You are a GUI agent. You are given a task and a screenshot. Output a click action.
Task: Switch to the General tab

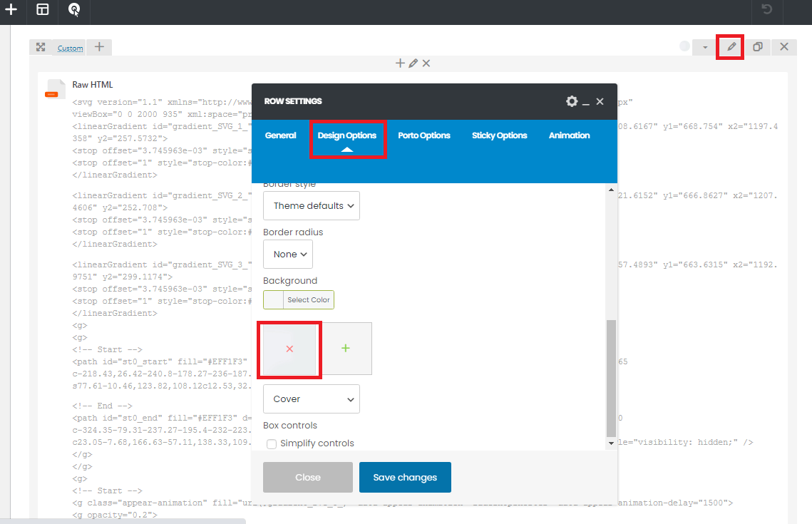[x=281, y=135]
